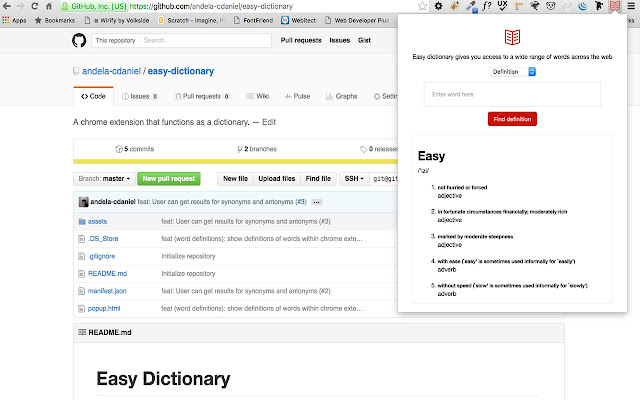Go back with the browser back arrow
640x400 pixels.
tap(7, 6)
